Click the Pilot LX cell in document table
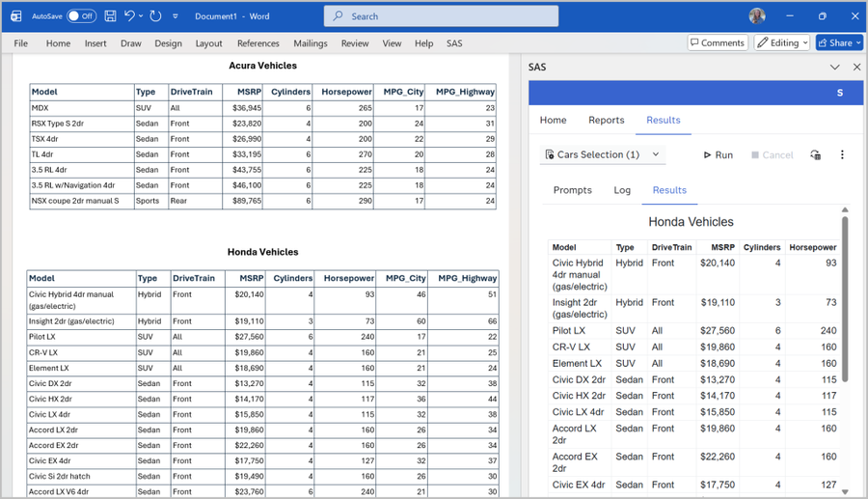This screenshot has height=499, width=868. click(x=81, y=337)
